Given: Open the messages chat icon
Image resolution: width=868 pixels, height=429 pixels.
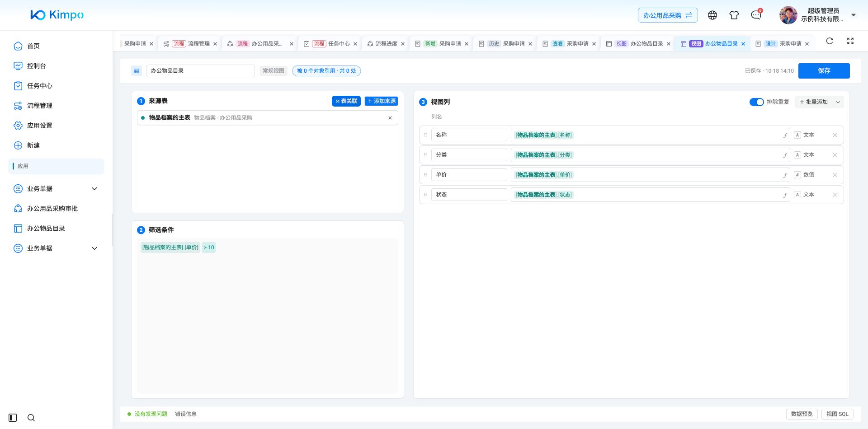Looking at the screenshot, I should pyautogui.click(x=756, y=15).
